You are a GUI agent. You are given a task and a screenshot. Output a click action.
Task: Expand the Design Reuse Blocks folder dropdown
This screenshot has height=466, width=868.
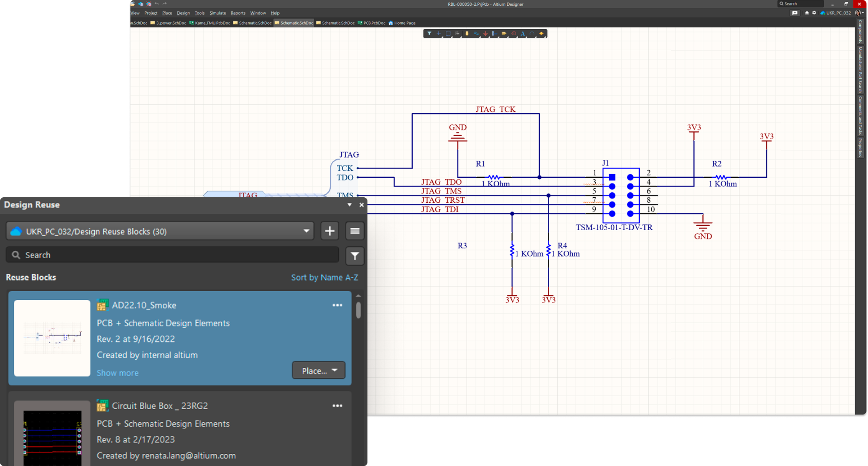coord(306,231)
